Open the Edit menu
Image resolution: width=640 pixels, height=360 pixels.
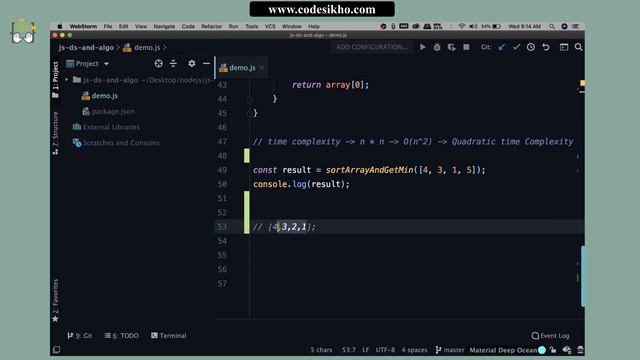click(x=123, y=26)
